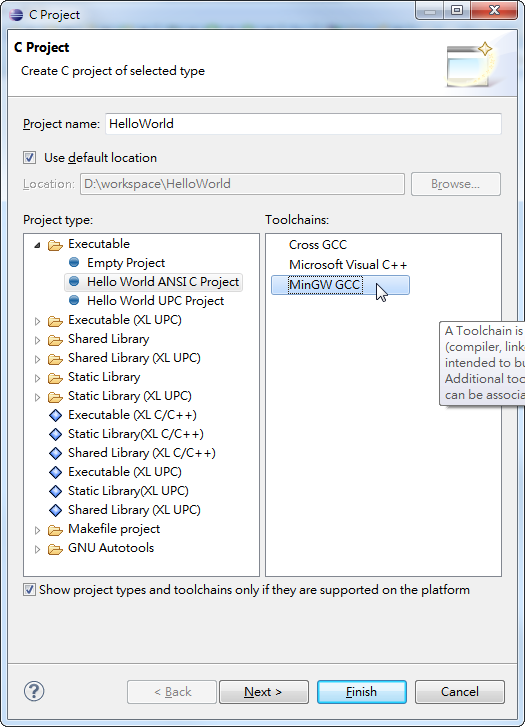Click the Executable folder icon
This screenshot has height=727, width=525.
click(x=55, y=245)
